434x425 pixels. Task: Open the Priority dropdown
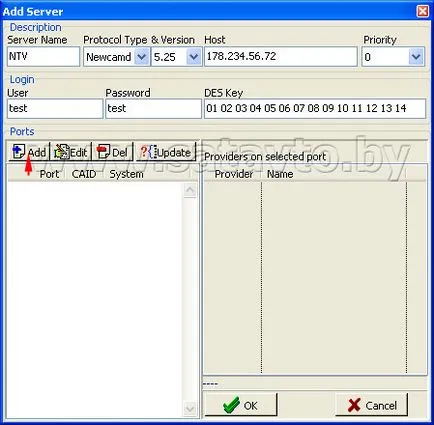tap(416, 57)
